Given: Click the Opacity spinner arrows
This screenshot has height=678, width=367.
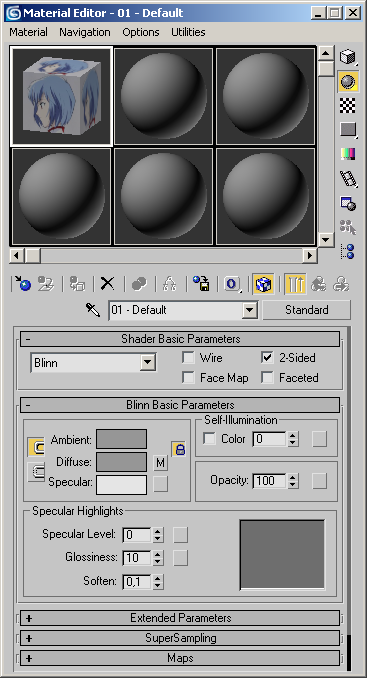Looking at the screenshot, I should click(x=293, y=480).
